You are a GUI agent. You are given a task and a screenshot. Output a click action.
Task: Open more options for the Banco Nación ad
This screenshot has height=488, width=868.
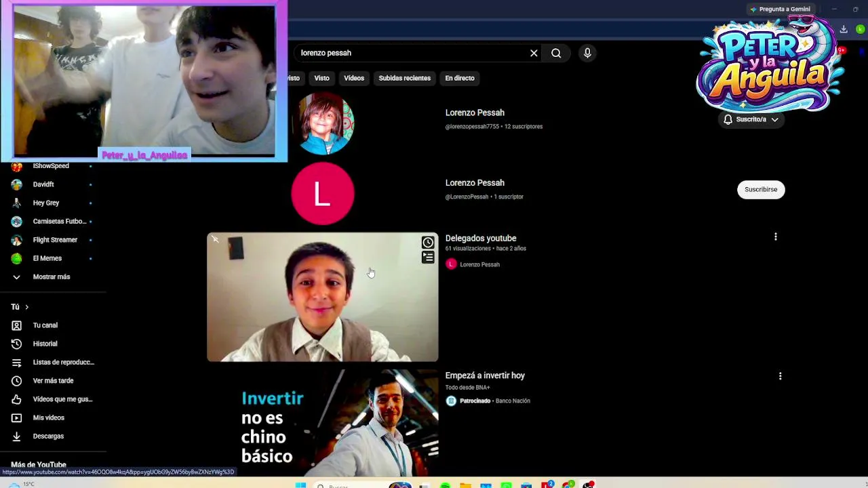(x=780, y=375)
